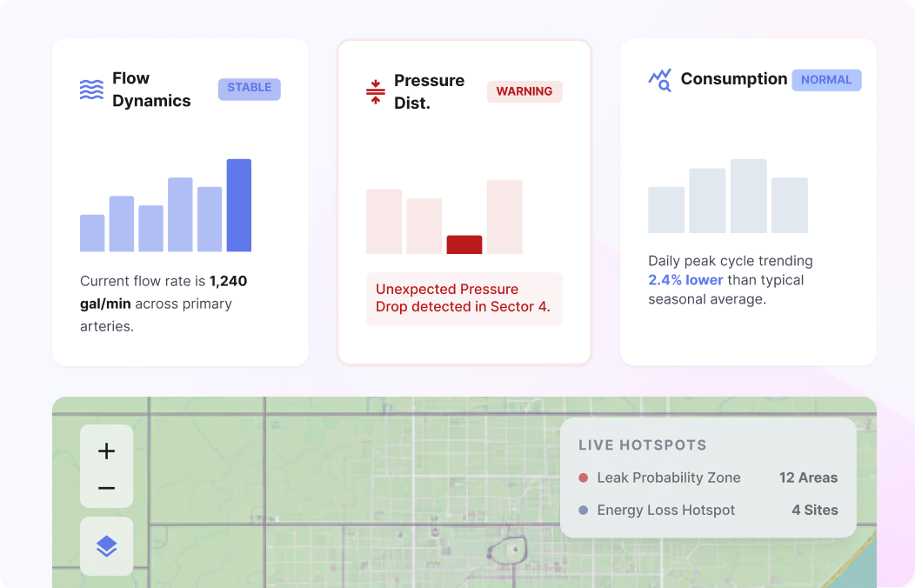Click the zoom out minus control on the map

pos(106,487)
